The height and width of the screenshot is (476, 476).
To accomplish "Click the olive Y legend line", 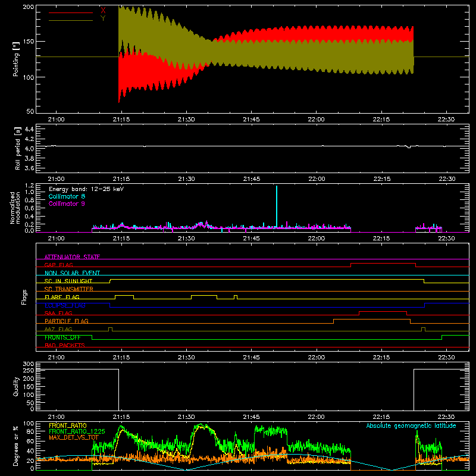I will point(71,20).
